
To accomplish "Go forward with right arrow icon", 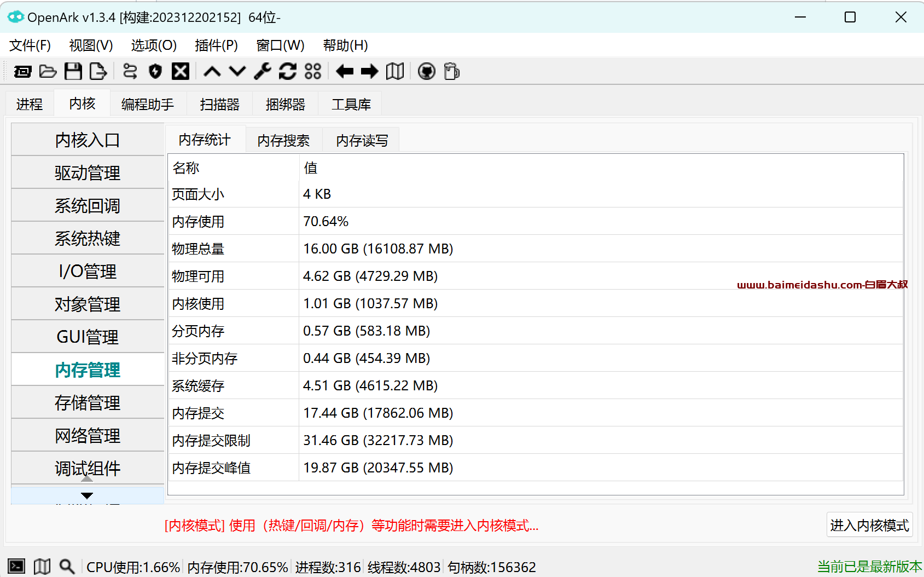I will click(x=370, y=71).
